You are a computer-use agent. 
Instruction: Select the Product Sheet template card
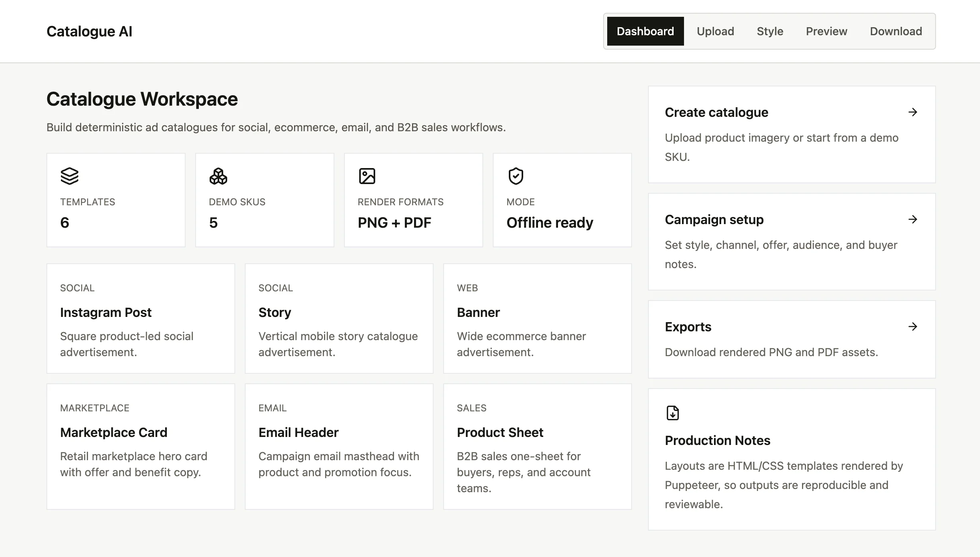538,447
